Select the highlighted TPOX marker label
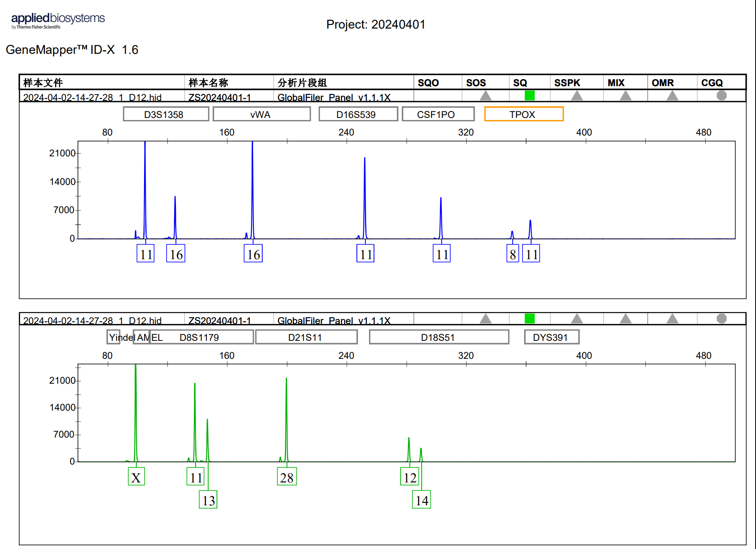Viewport: 756px width, 549px height. point(524,114)
